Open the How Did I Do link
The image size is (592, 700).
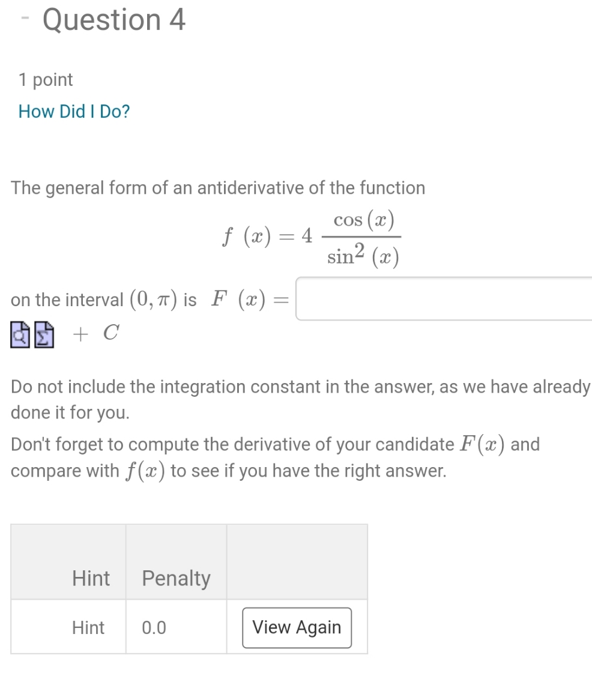pos(73,112)
